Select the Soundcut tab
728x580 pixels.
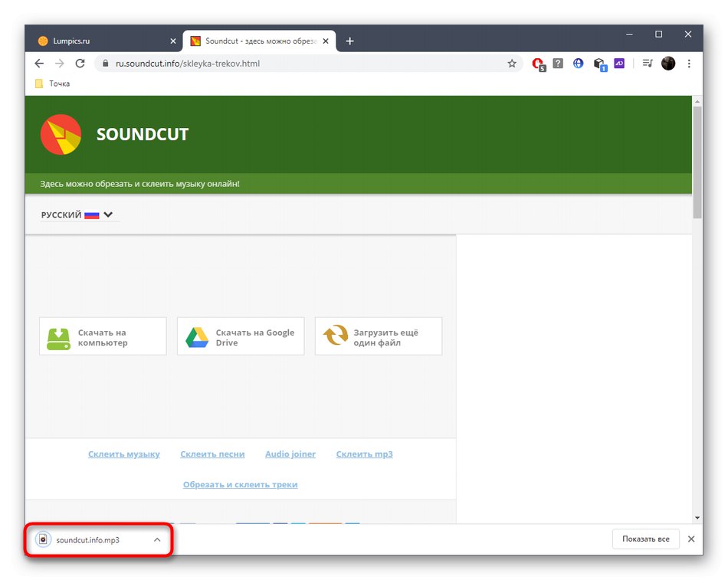click(260, 41)
